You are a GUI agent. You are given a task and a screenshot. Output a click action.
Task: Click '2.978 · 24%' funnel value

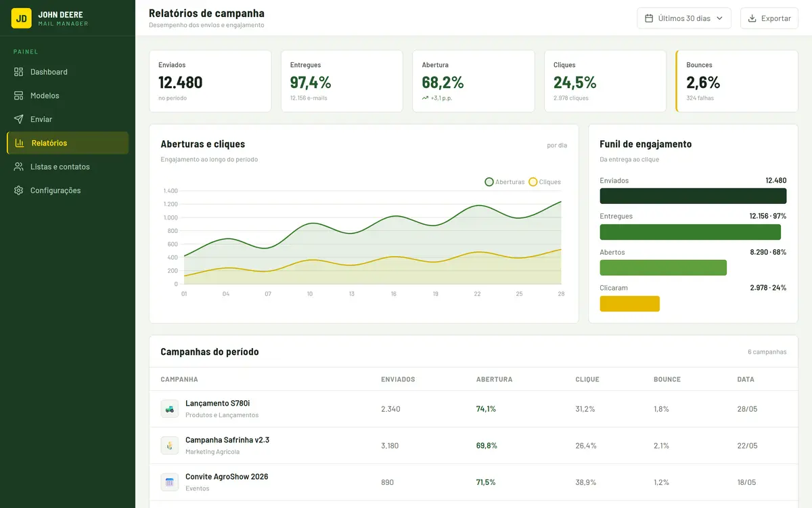pyautogui.click(x=768, y=288)
